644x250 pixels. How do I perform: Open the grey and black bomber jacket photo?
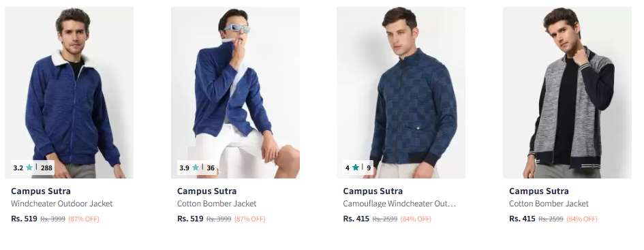tap(567, 93)
